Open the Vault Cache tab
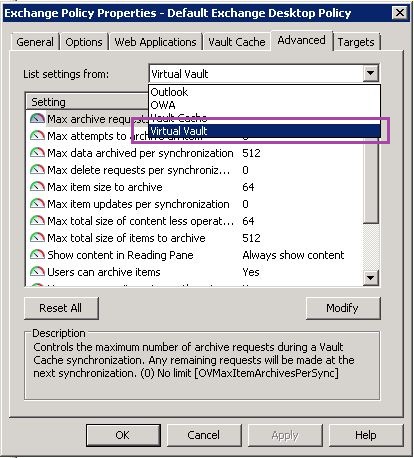 tap(237, 42)
